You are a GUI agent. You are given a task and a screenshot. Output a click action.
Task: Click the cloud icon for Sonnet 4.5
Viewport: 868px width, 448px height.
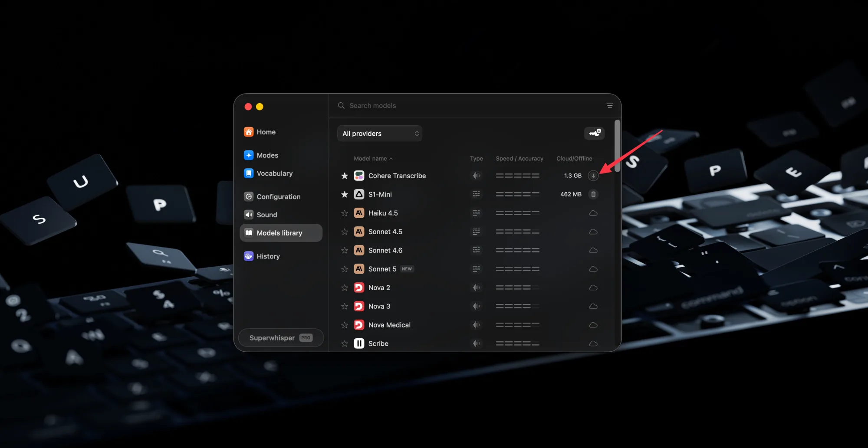[593, 232]
